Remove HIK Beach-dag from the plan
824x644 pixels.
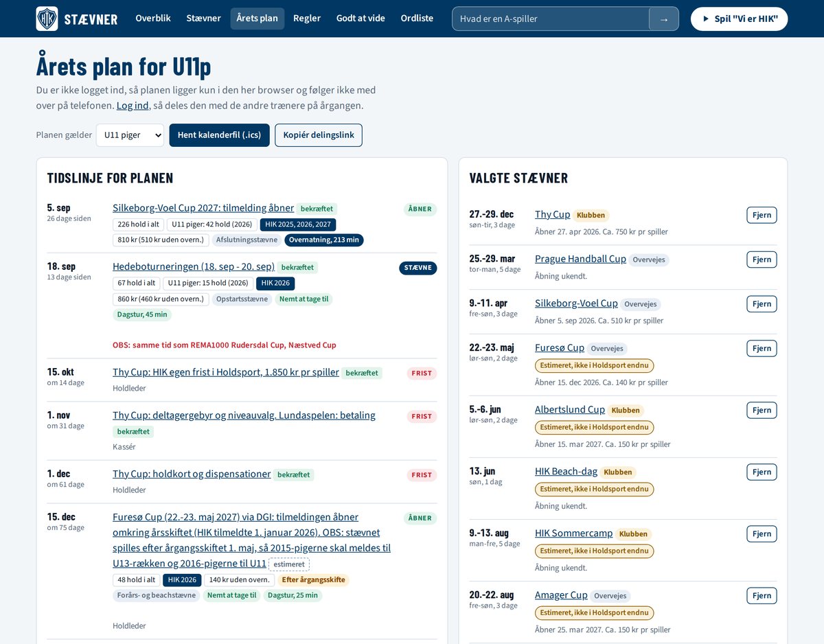762,472
